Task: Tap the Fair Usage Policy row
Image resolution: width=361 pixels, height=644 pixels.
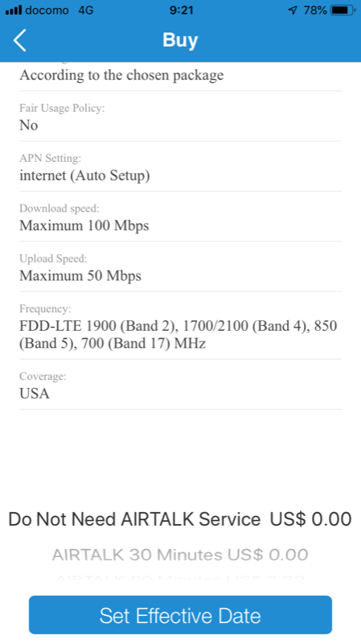Action: (180, 117)
